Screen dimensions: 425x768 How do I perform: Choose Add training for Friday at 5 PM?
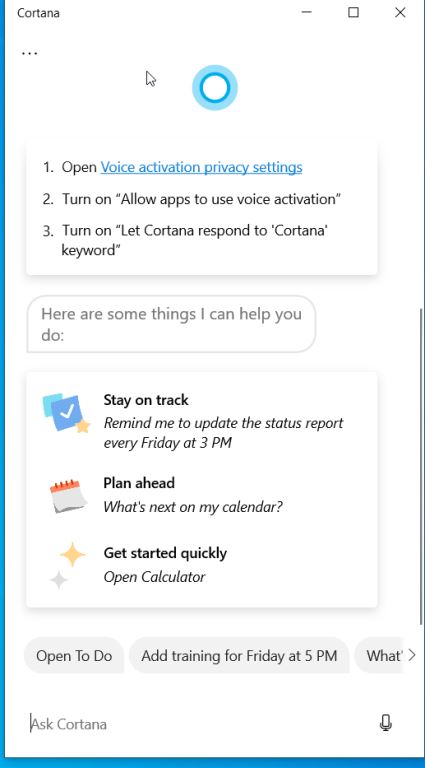click(239, 655)
